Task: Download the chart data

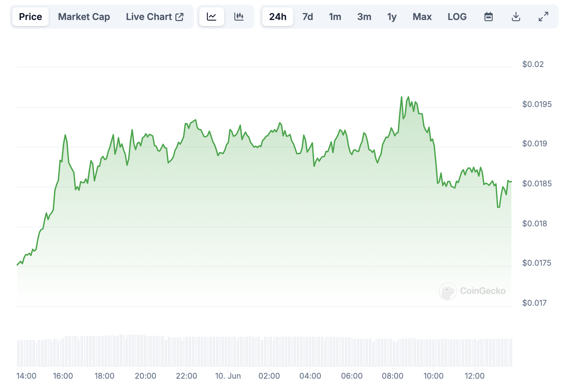Action: click(x=516, y=17)
